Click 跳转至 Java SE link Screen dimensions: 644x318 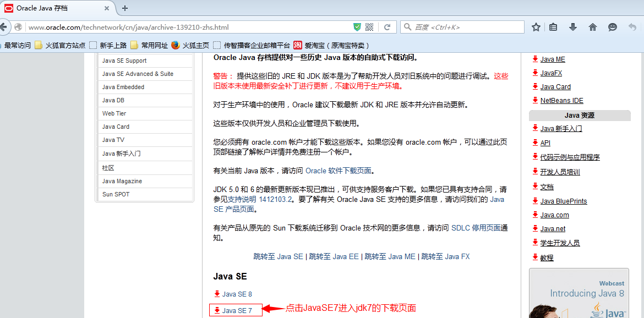coord(278,256)
